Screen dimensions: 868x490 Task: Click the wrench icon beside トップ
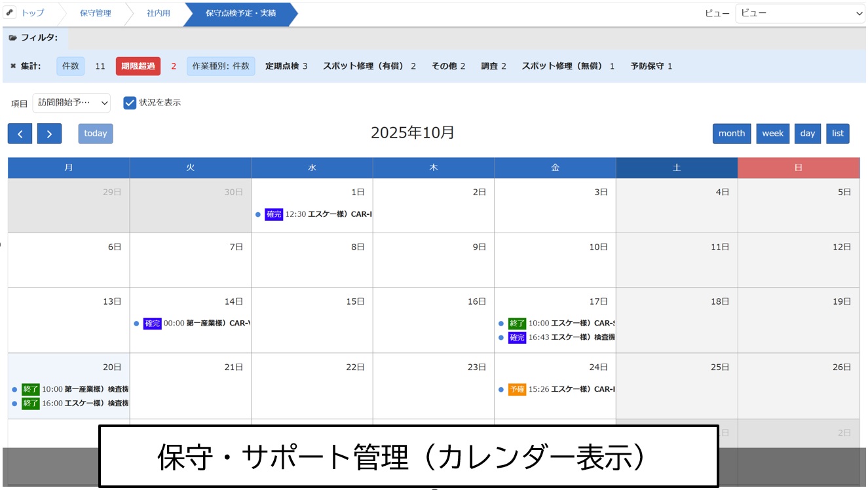(10, 13)
